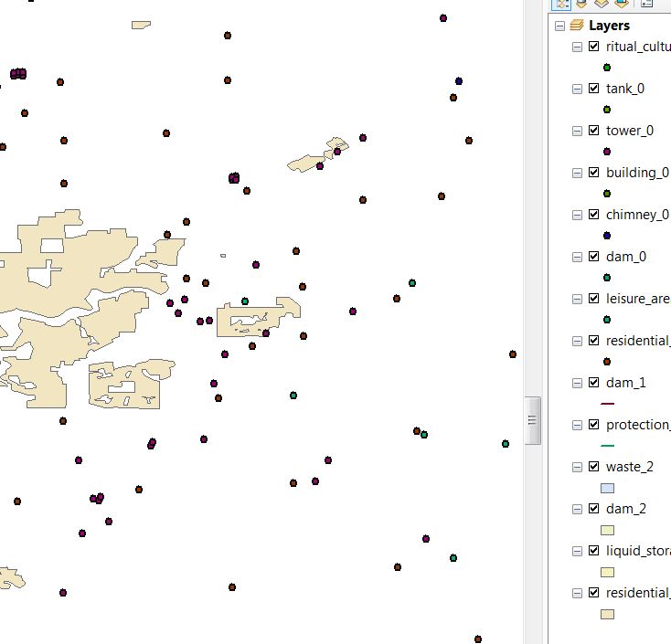Select the Layers data frame name
The height and width of the screenshot is (644, 671).
pyautogui.click(x=609, y=26)
